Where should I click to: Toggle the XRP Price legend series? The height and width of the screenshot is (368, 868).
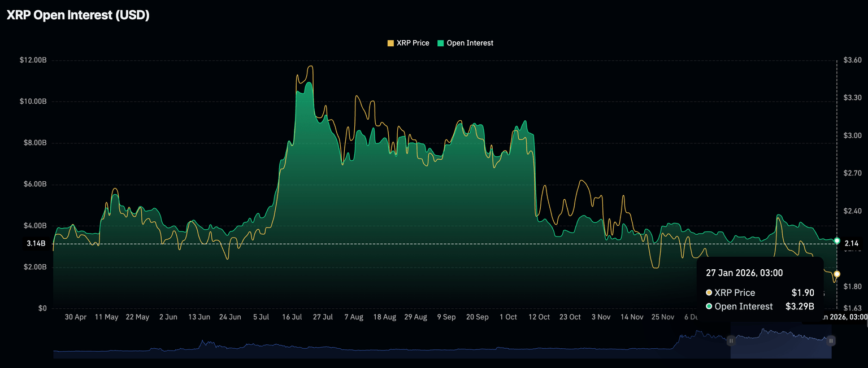pos(413,43)
